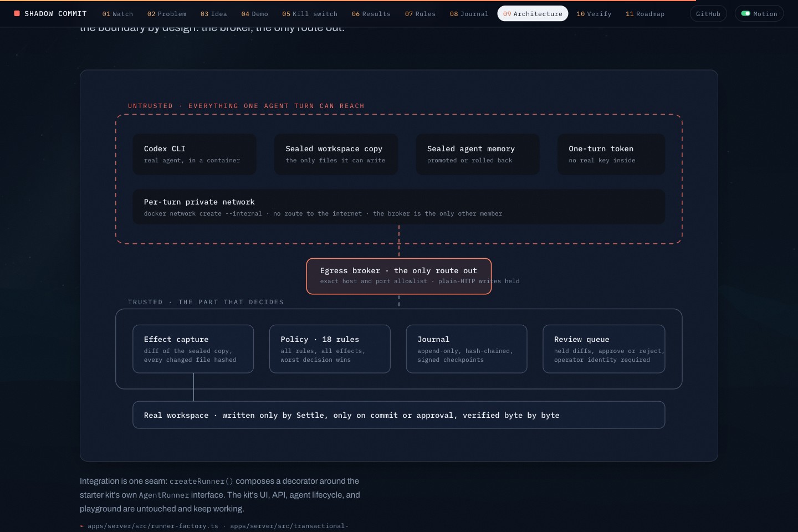Jump to 05 Kill switch section
This screenshot has width=798, height=532.
[x=310, y=14]
